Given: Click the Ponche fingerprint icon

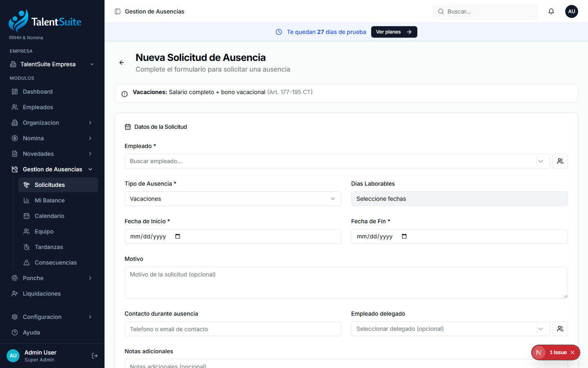Looking at the screenshot, I should click(x=15, y=278).
